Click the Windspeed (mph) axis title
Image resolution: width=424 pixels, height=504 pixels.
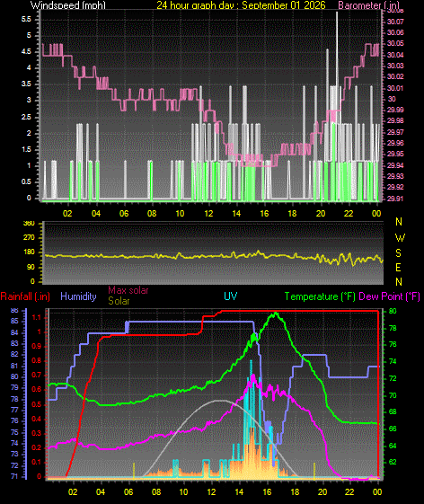pyautogui.click(x=68, y=4)
